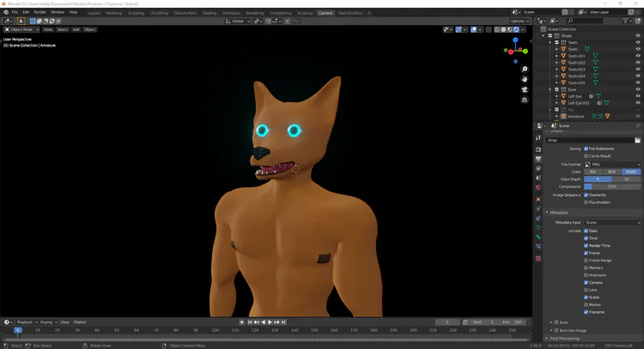Open the World properties tab icon

pyautogui.click(x=538, y=187)
